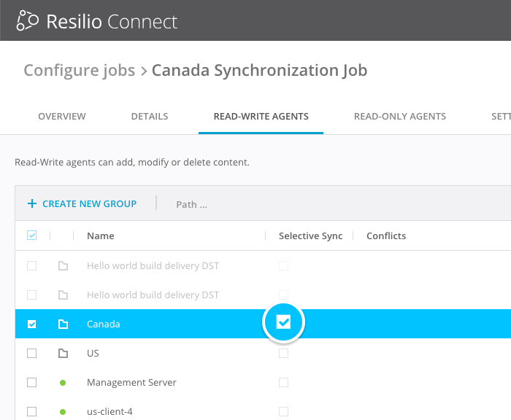This screenshot has height=420, width=511.
Task: Click Create New Group button
Action: [x=89, y=204]
